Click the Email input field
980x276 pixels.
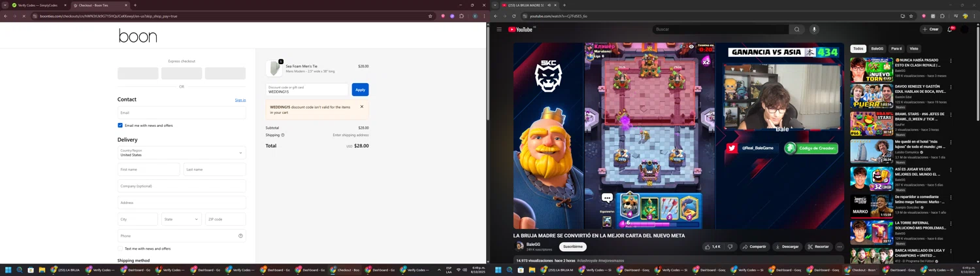click(182, 112)
